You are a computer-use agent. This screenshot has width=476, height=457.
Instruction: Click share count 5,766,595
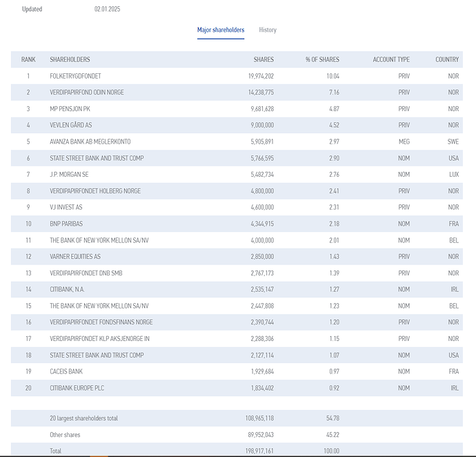(262, 158)
